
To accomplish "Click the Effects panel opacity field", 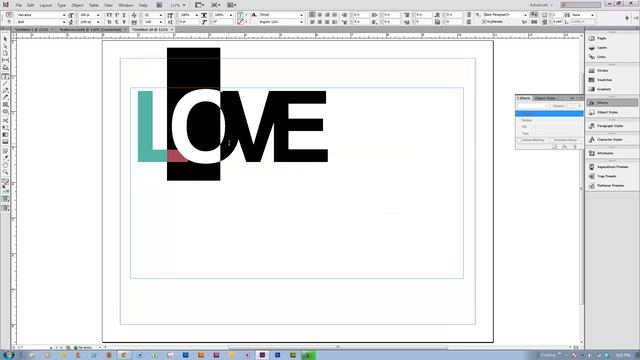I will coord(571,106).
